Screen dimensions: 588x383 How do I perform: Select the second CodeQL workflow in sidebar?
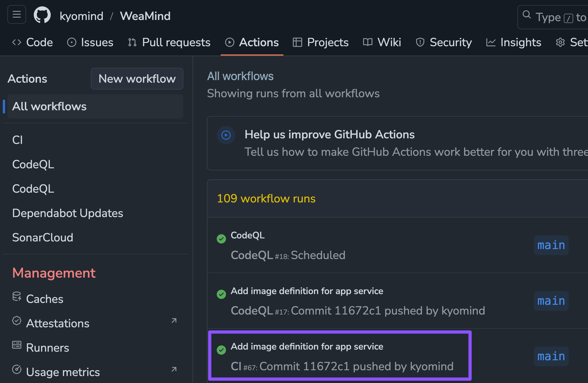[x=95, y=189]
